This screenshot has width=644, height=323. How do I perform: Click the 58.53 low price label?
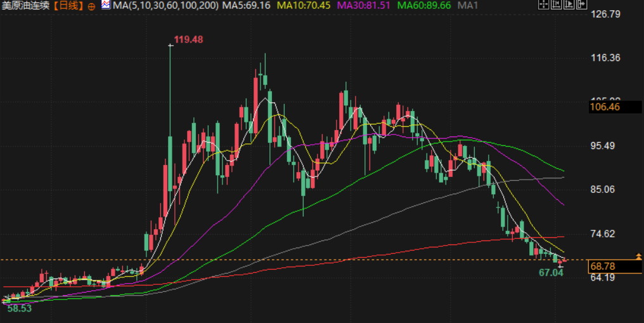click(x=19, y=308)
